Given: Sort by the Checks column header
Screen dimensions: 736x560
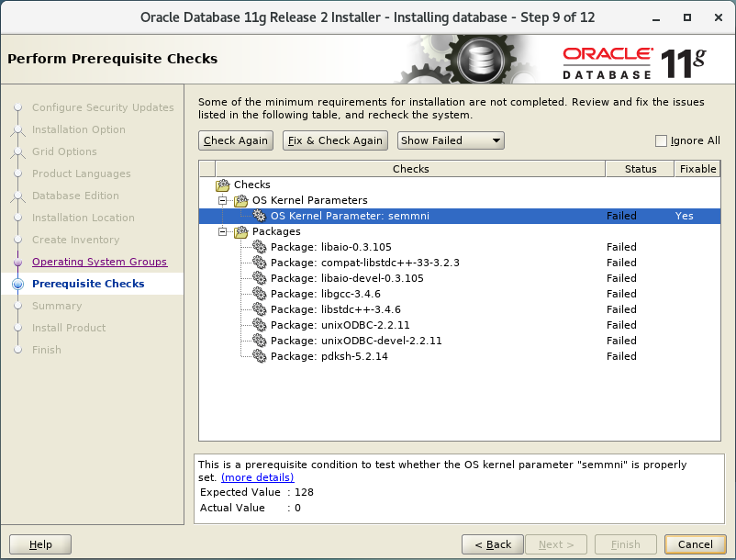Looking at the screenshot, I should pyautogui.click(x=410, y=169).
